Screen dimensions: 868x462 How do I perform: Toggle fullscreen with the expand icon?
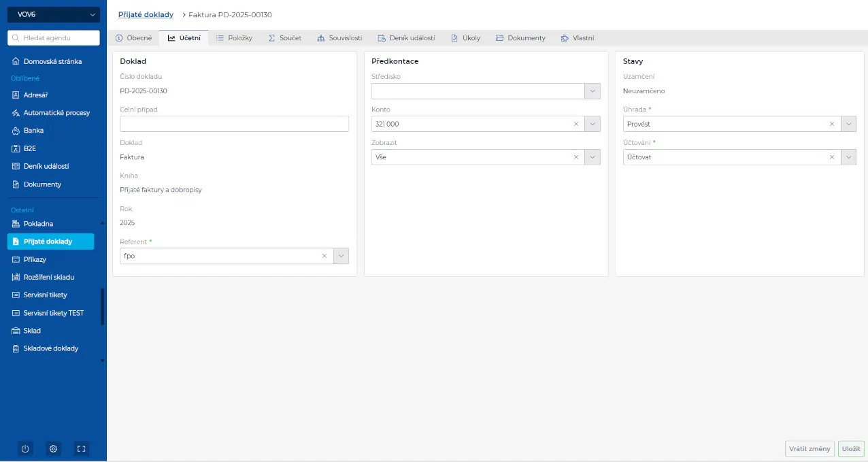tap(81, 449)
